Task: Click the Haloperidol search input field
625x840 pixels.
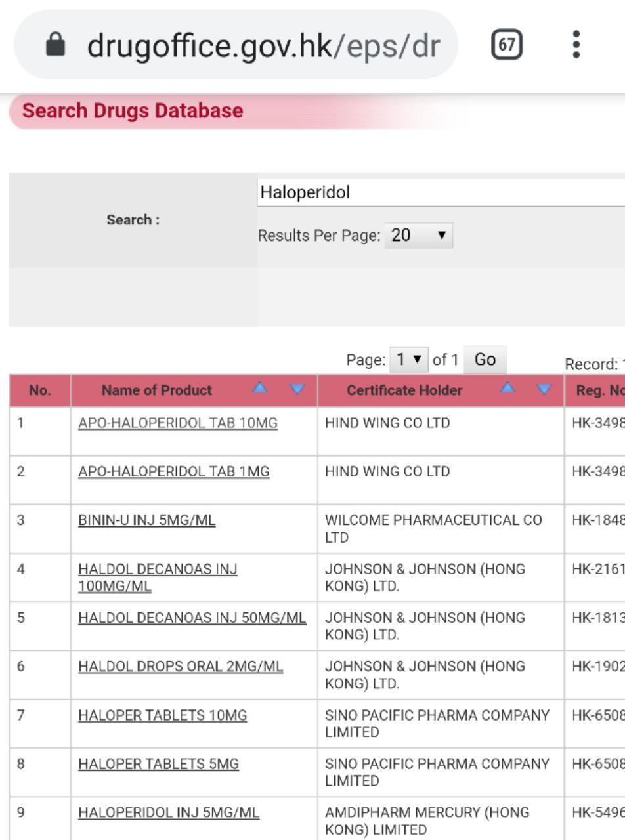Action: 441,192
